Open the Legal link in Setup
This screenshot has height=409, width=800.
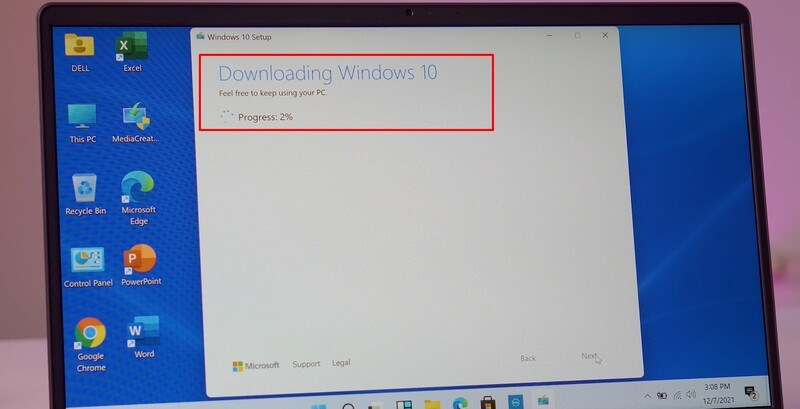pyautogui.click(x=341, y=363)
